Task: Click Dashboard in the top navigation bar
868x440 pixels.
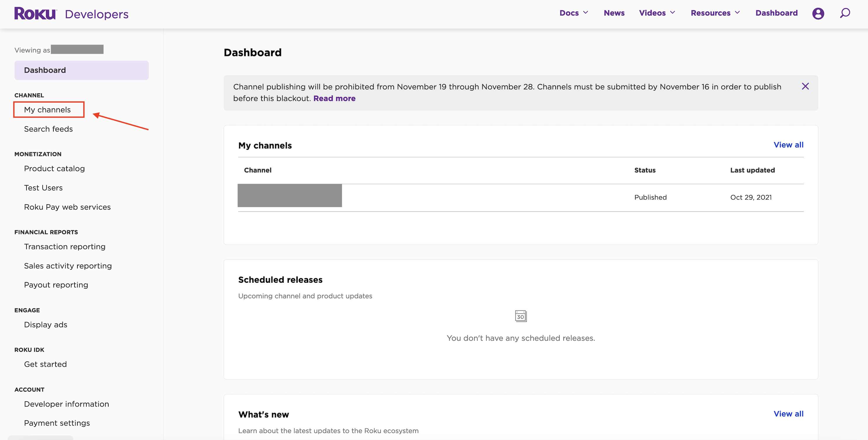Action: click(776, 13)
